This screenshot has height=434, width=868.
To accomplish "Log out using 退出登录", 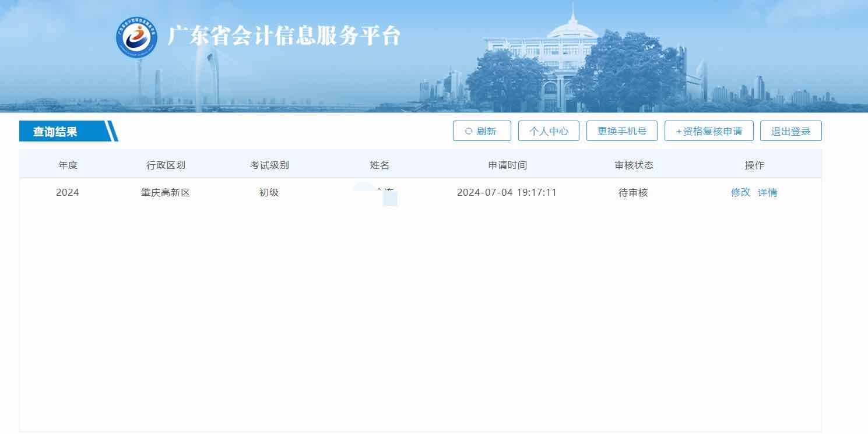I will [x=790, y=131].
